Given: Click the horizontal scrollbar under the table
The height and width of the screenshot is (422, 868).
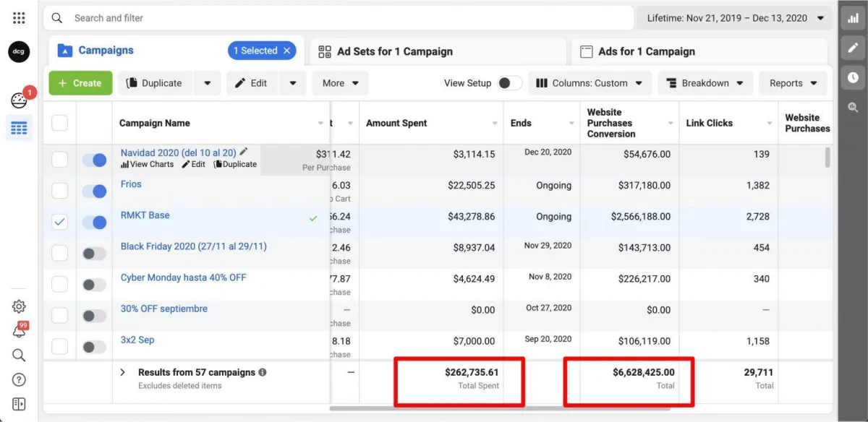Looking at the screenshot, I should [506, 408].
